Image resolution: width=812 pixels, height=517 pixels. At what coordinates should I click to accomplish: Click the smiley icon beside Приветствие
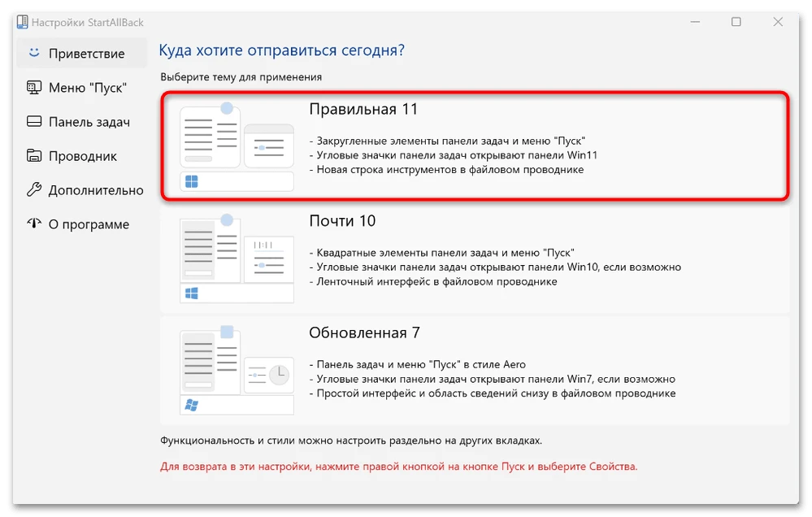[x=33, y=53]
